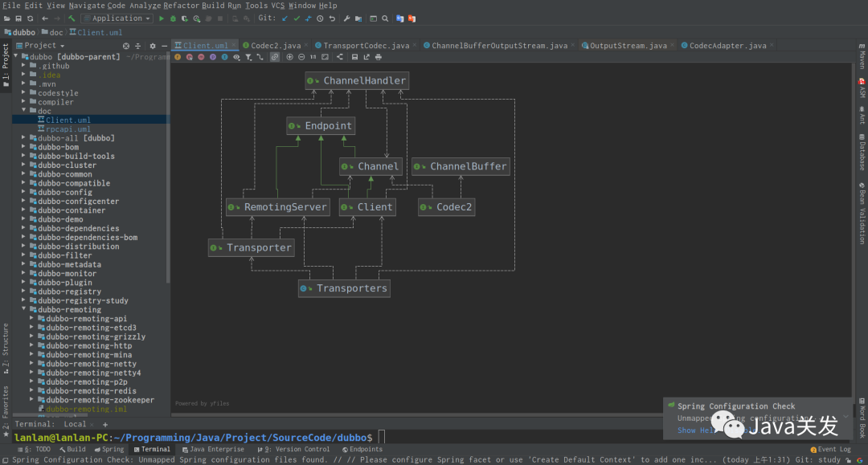Run the Application configuration with green play icon
Screen dimensions: 868x465
click(161, 18)
